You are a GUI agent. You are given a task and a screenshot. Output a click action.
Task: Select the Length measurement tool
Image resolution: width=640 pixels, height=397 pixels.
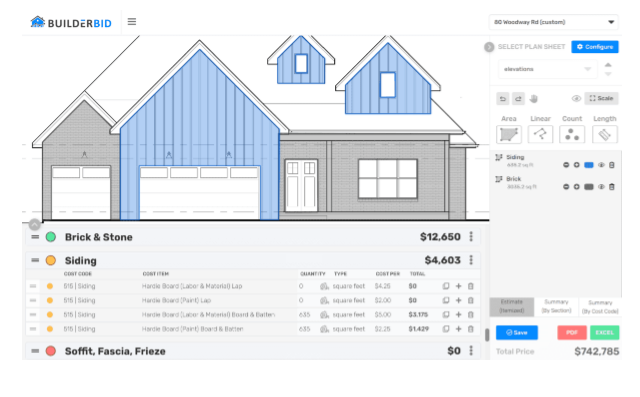click(604, 134)
